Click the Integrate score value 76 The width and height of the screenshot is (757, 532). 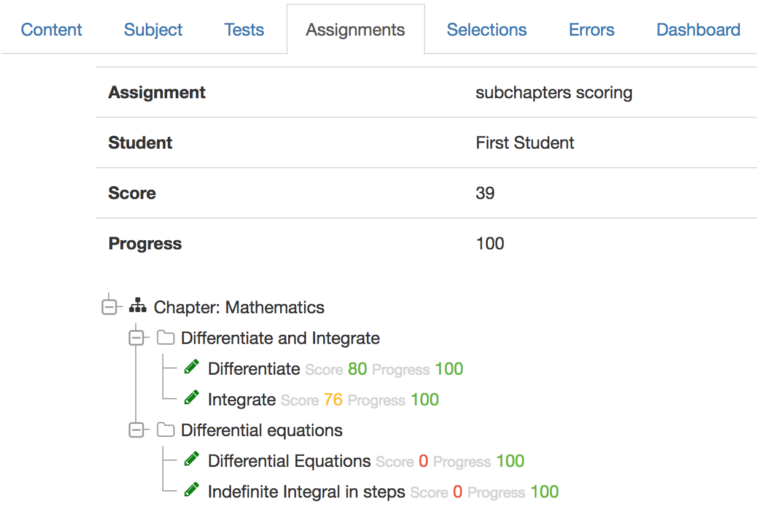coord(334,399)
